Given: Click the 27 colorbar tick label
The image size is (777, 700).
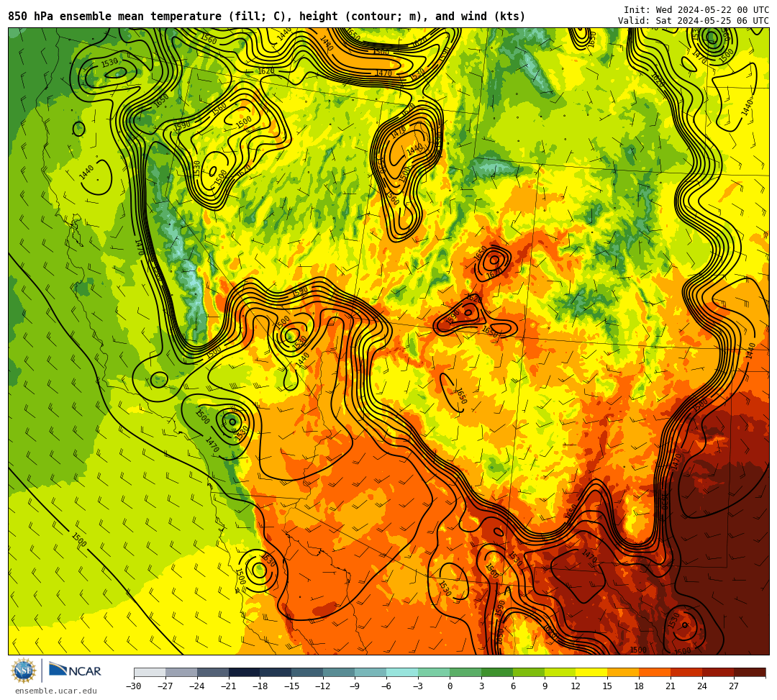Looking at the screenshot, I should 734,686.
